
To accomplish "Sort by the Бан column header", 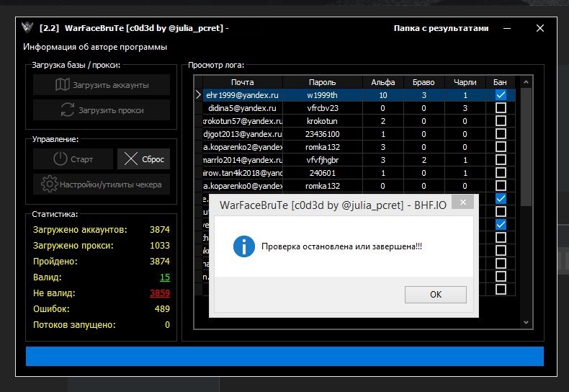I will (x=500, y=82).
